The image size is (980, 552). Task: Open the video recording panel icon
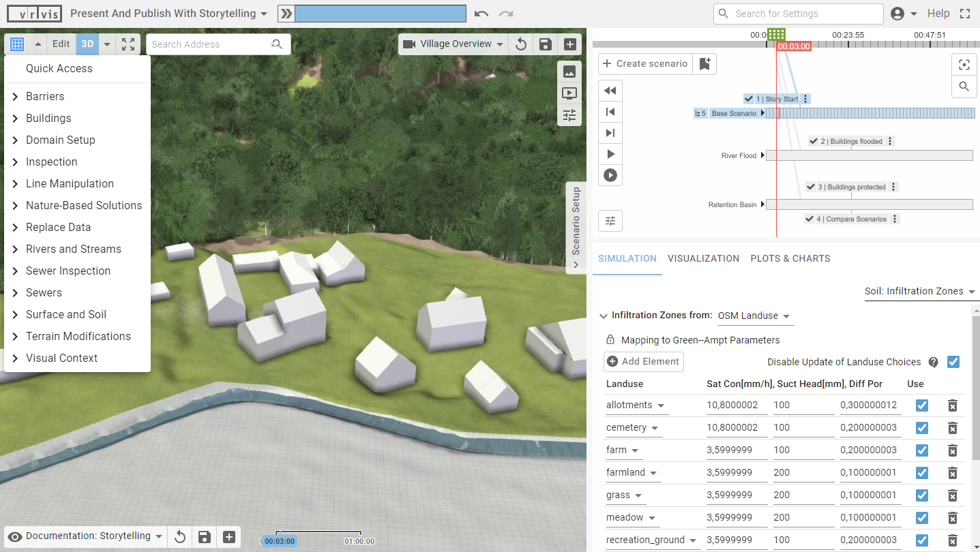click(569, 93)
